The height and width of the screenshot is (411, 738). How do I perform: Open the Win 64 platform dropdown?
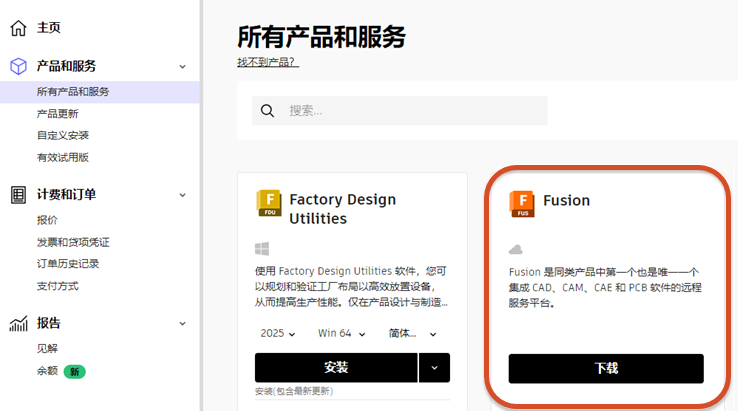pyautogui.click(x=342, y=333)
